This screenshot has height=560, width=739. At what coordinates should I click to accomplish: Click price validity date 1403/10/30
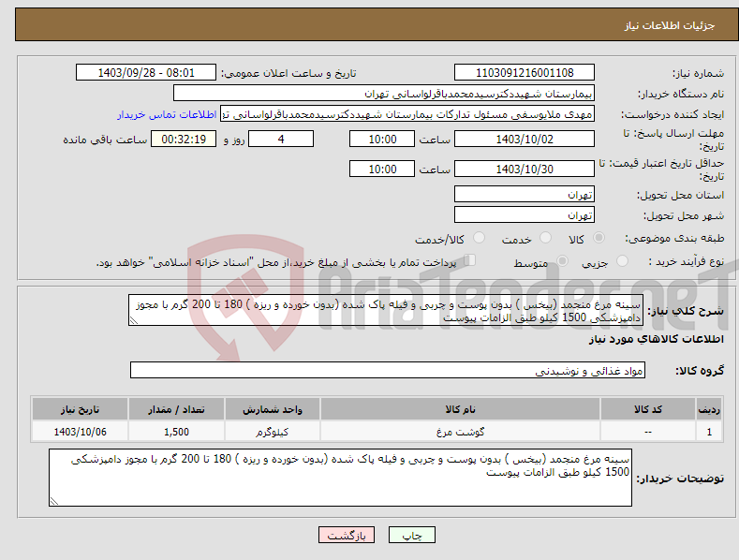tap(525, 169)
